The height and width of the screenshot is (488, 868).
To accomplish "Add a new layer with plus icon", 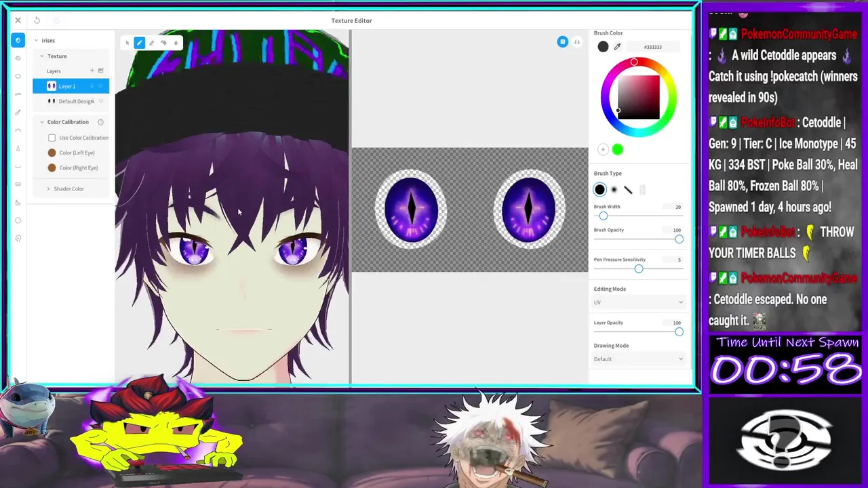I will [x=92, y=70].
